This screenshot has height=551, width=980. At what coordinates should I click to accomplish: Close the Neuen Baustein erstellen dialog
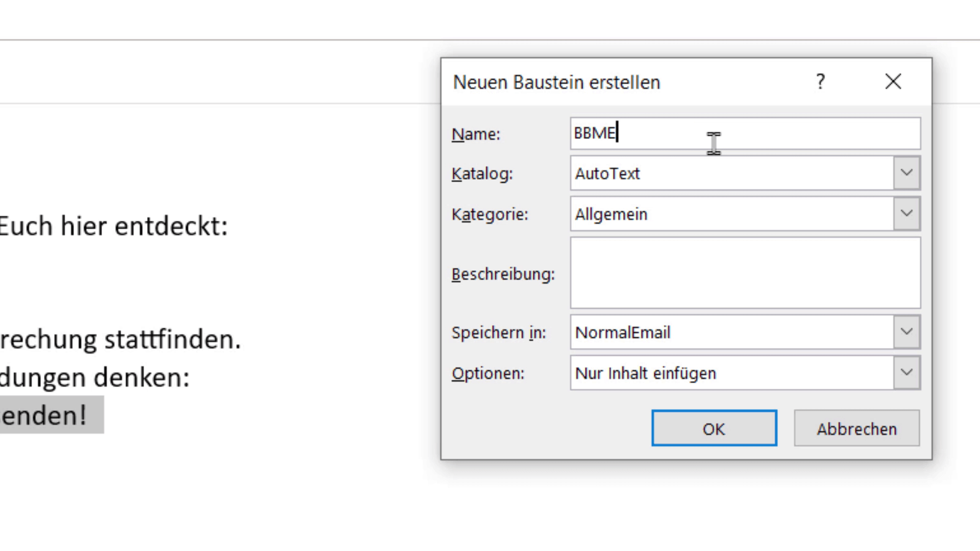pos(893,82)
